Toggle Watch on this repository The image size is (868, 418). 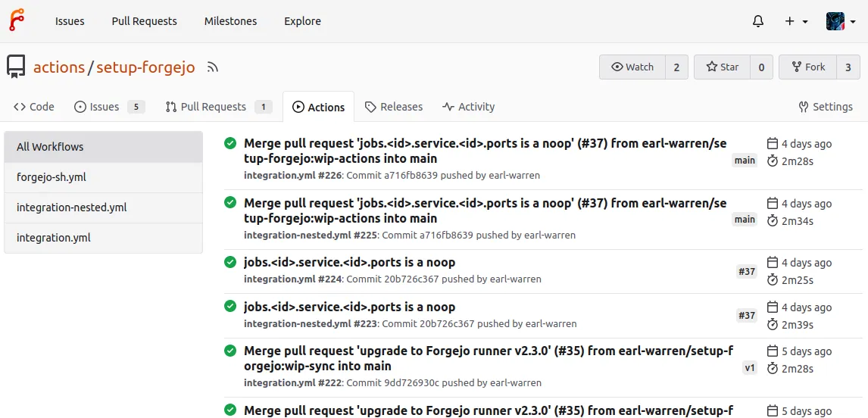(632, 67)
